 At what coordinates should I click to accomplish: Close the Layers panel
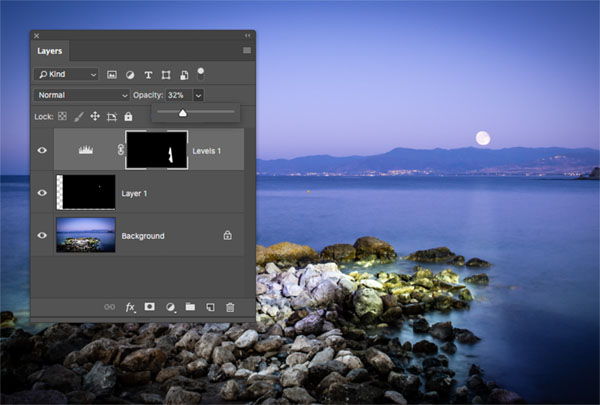click(36, 36)
